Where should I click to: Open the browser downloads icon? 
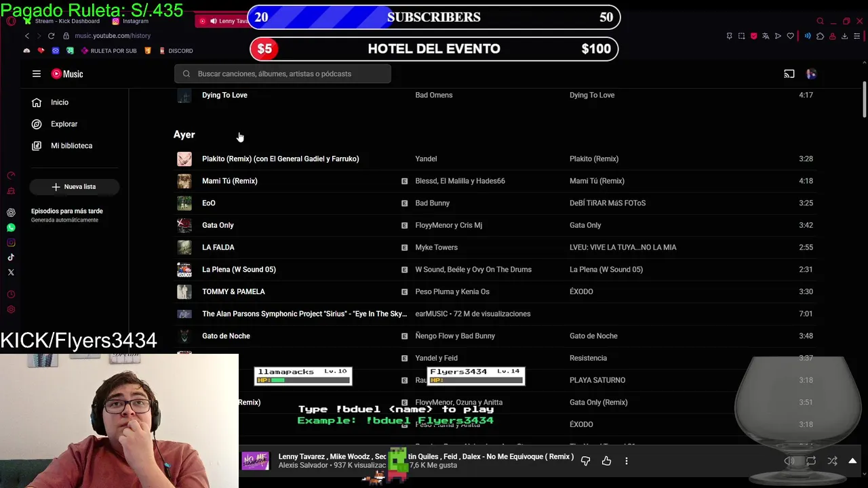tap(844, 36)
